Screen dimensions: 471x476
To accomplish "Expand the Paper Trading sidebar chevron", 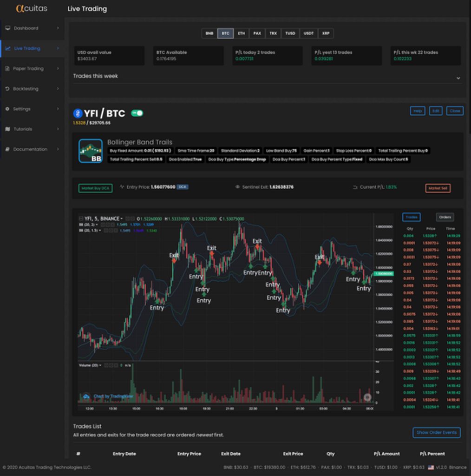I will click(x=58, y=68).
